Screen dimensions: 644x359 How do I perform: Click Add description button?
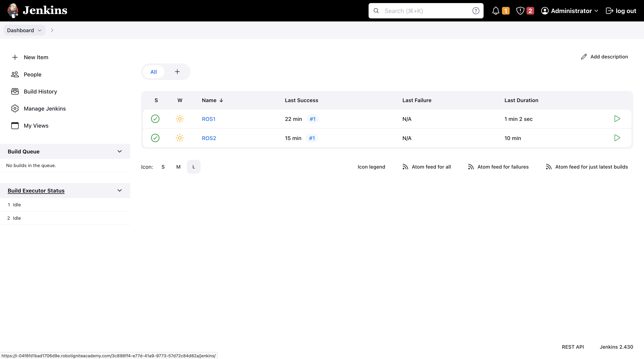[x=604, y=57]
